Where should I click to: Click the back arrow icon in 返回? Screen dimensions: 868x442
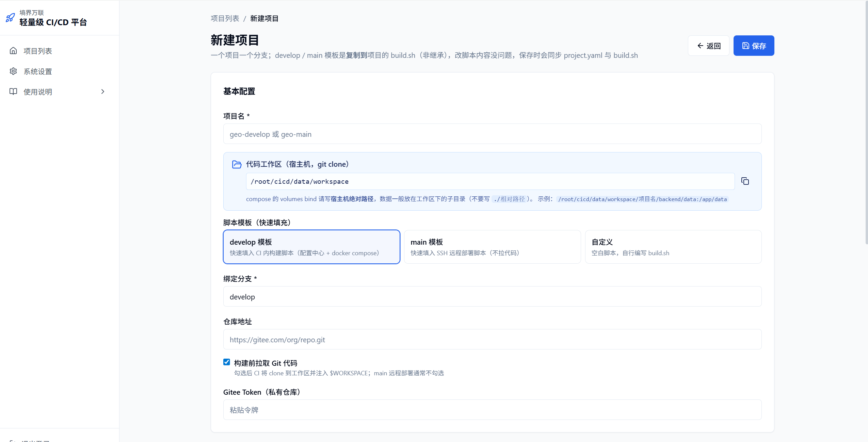tap(701, 46)
